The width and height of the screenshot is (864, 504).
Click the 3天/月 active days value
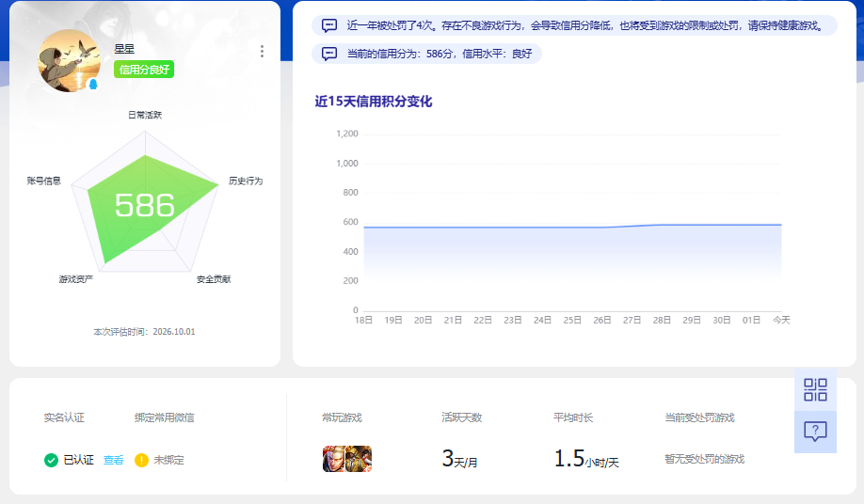(x=459, y=459)
